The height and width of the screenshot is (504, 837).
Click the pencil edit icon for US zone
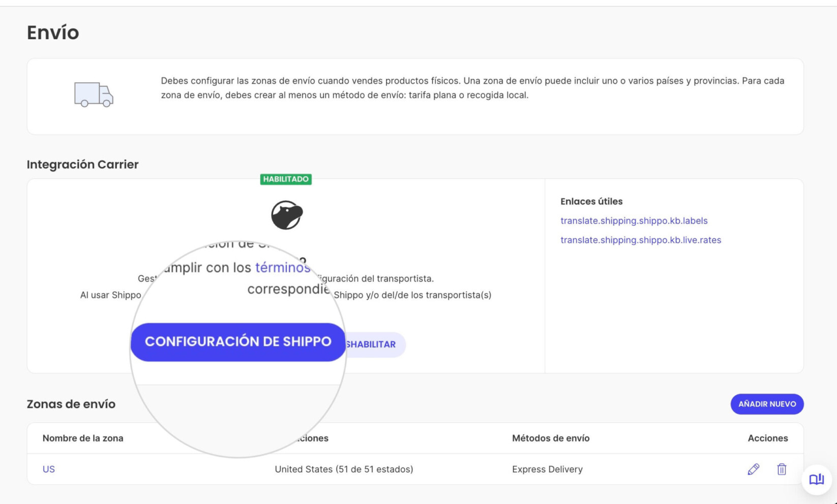tap(754, 469)
